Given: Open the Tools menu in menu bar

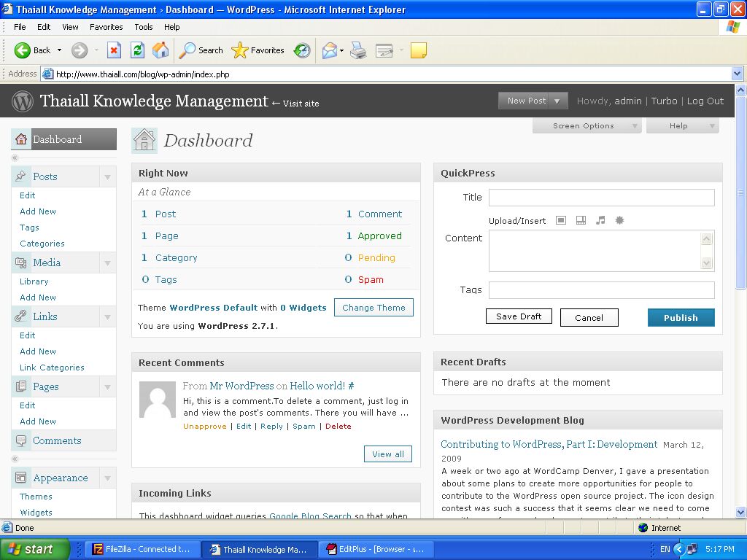Looking at the screenshot, I should [144, 27].
